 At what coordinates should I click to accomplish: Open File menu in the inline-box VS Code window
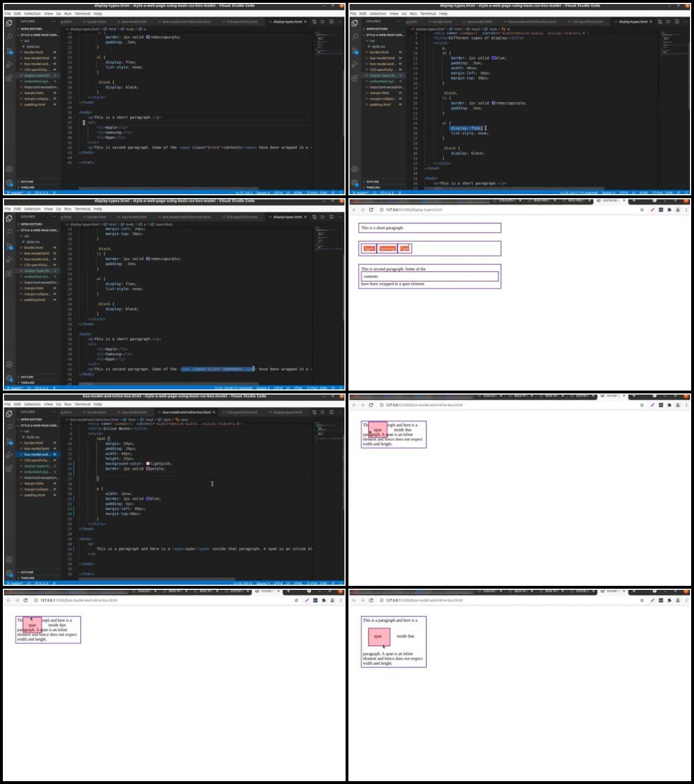pos(7,404)
